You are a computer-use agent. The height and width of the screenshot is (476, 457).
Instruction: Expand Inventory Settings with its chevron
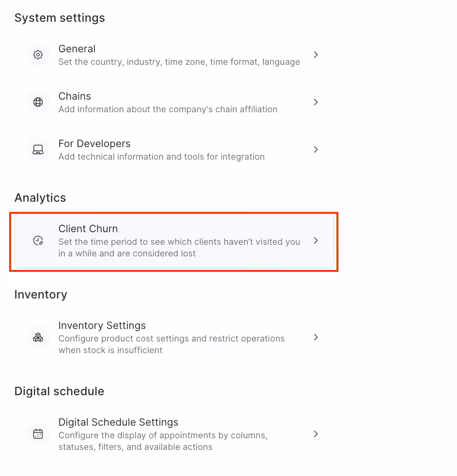[x=316, y=337]
